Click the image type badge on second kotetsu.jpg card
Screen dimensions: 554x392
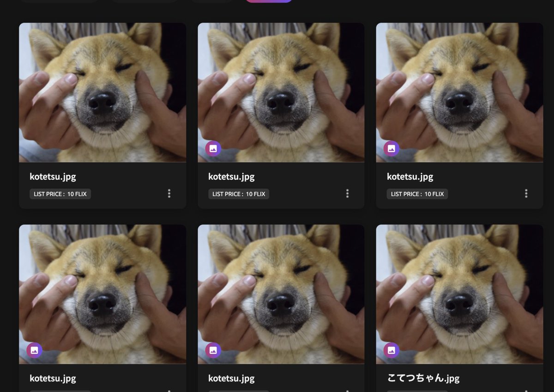coord(212,148)
